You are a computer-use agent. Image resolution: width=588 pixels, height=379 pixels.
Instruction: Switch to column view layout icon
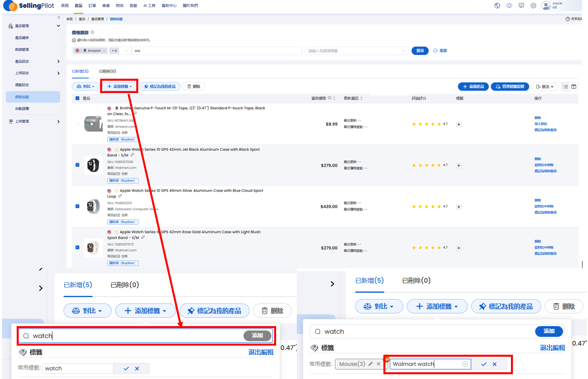[x=574, y=87]
